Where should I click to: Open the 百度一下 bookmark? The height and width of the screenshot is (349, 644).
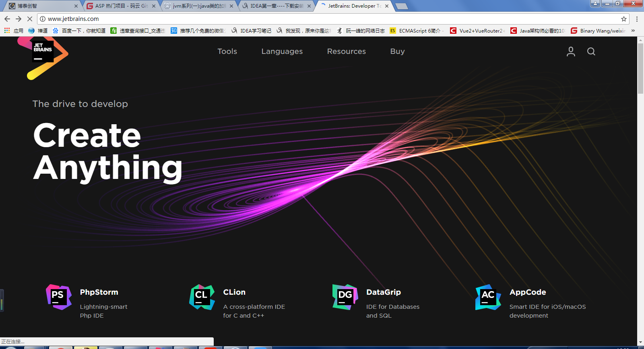click(79, 31)
